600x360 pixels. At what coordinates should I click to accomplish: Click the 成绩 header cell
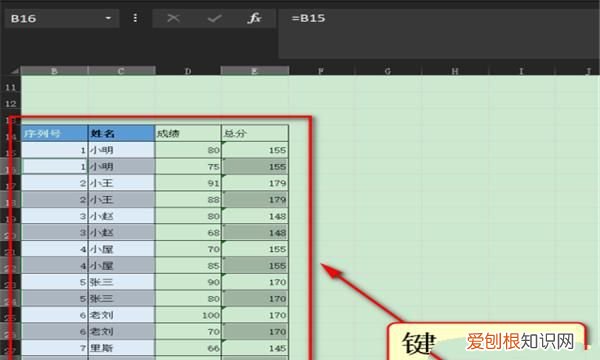(x=188, y=134)
